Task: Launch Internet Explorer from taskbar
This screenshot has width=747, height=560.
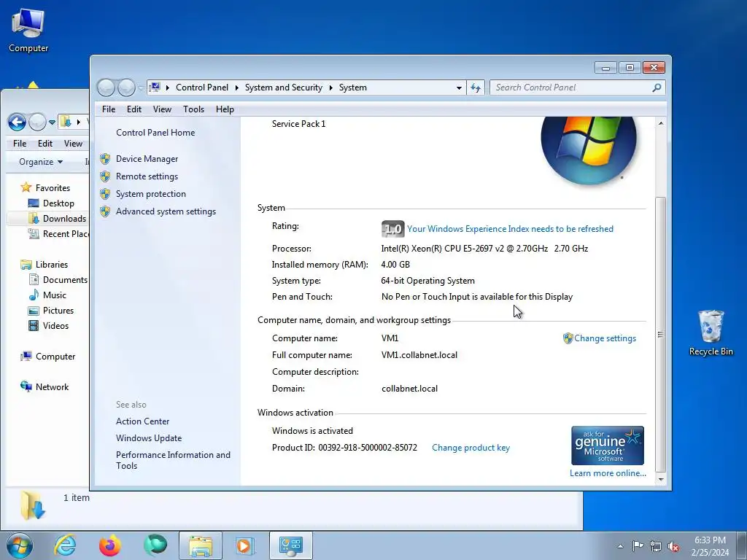Action: tap(65, 545)
